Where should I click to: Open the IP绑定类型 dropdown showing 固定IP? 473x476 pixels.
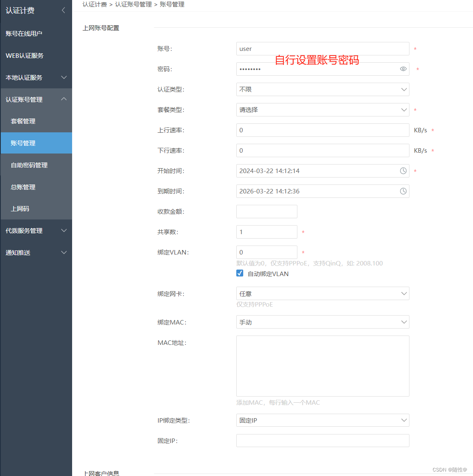point(323,420)
